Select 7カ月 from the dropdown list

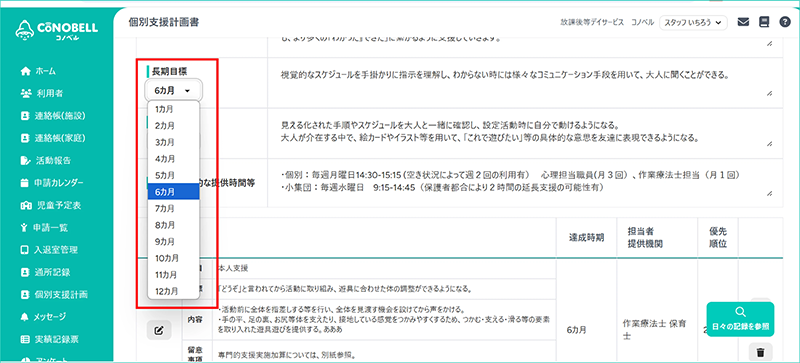[x=173, y=208]
